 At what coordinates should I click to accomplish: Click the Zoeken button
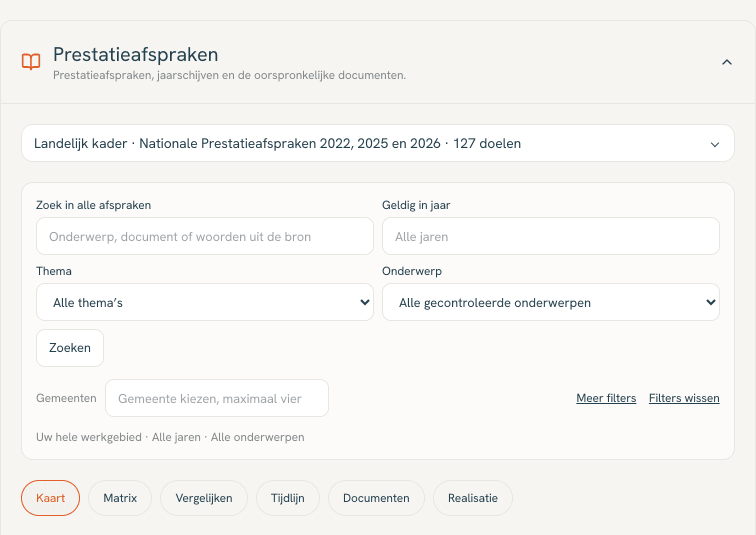click(70, 348)
